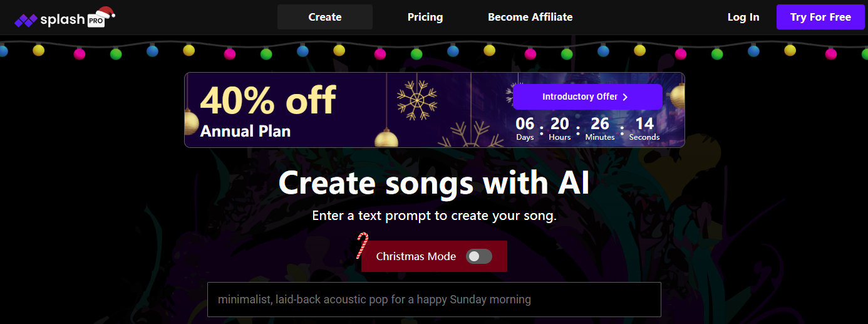This screenshot has height=324, width=868.
Task: Click the Christmas Mode label
Action: click(x=416, y=256)
